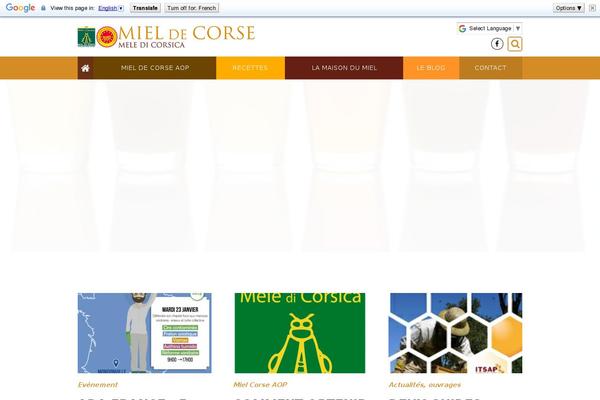600x400 pixels.
Task: Click the Google logo in translate bar
Action: (20, 8)
